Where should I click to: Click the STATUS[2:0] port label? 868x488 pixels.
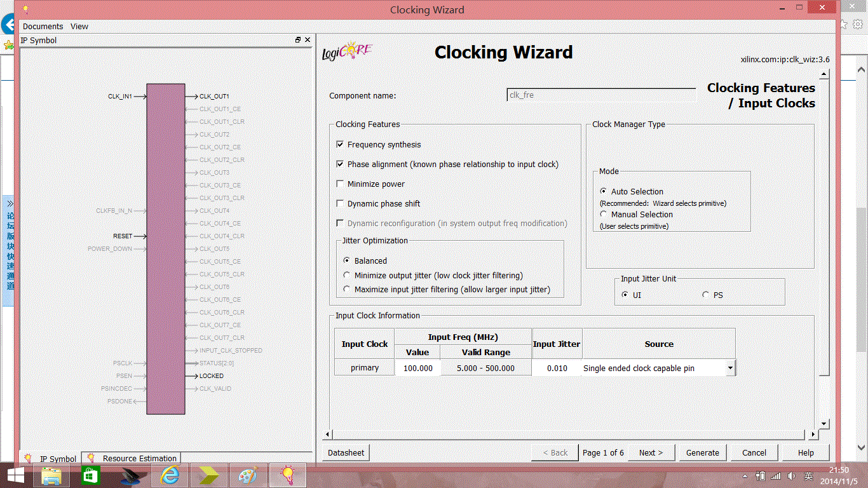[217, 363]
